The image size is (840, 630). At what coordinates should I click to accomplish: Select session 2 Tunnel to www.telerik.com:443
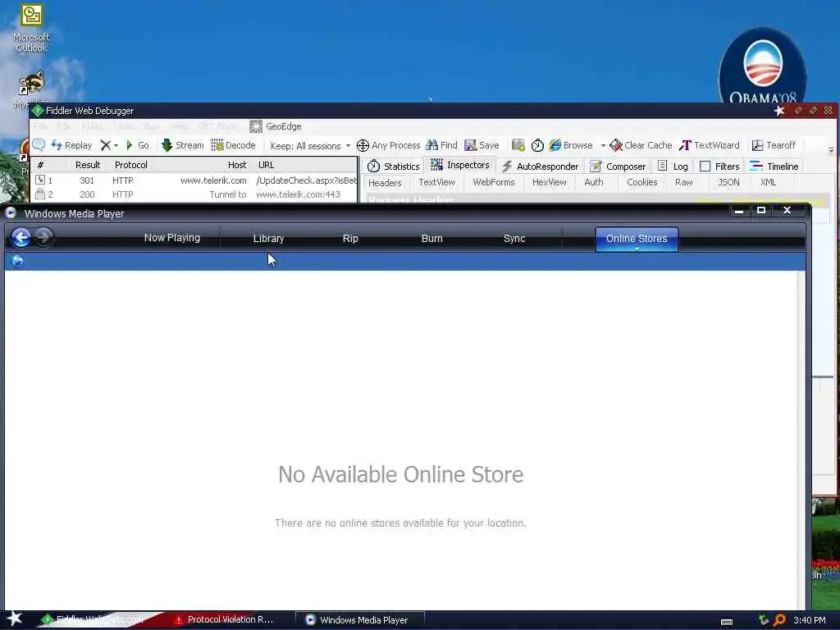pos(195,194)
